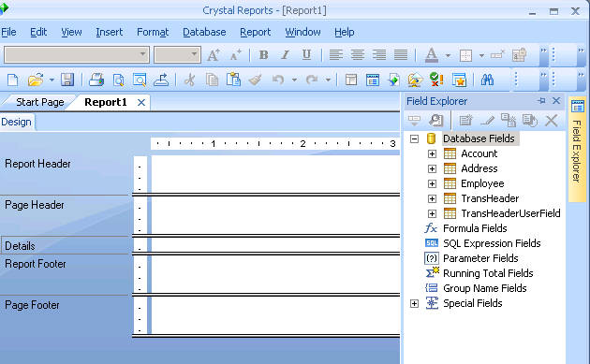Image resolution: width=590 pixels, height=364 pixels.
Task: Click the Increase Font Size icon
Action: pyautogui.click(x=214, y=55)
